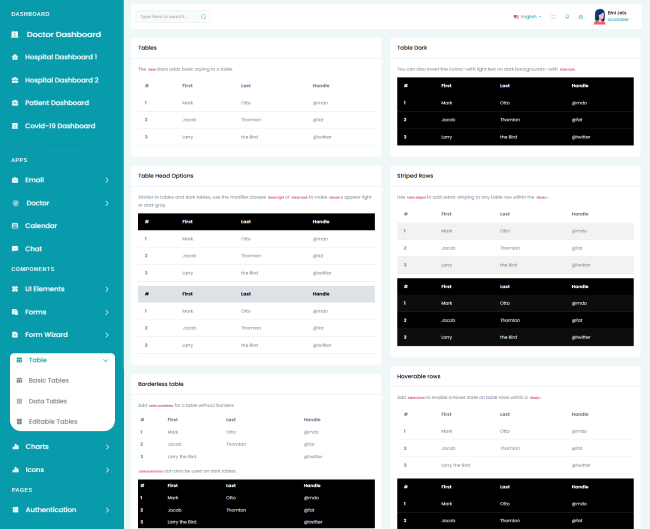Click the Chat bubble icon in the sidebar
Screen dimensions: 650x529
(15, 248)
